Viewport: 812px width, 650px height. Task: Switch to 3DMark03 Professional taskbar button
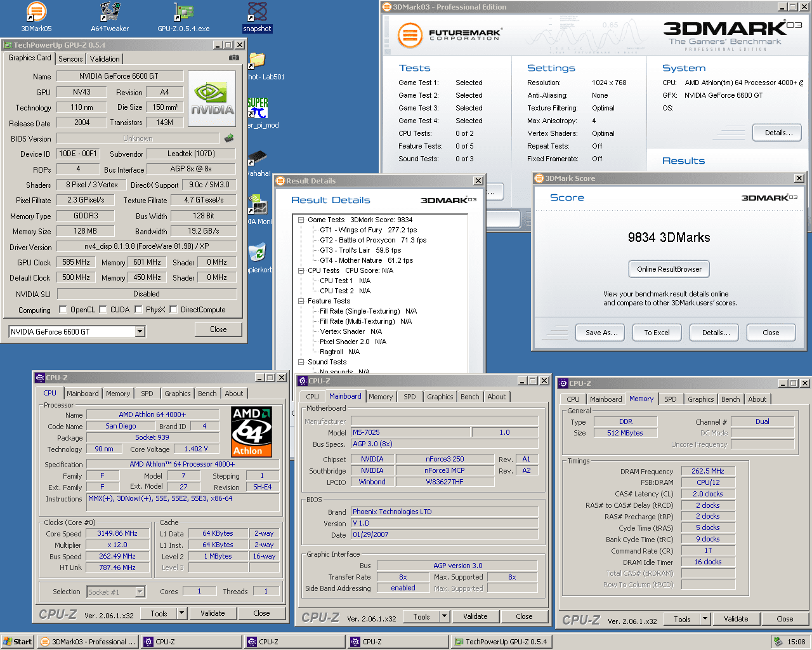tap(88, 642)
